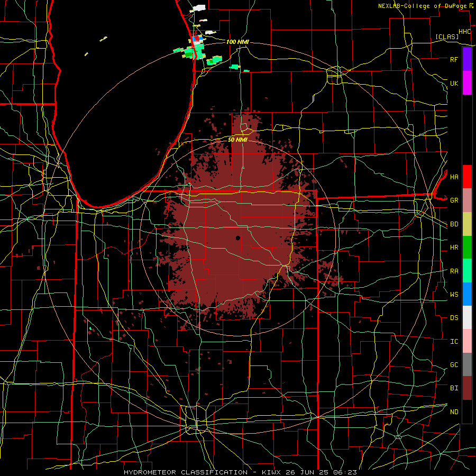476x476 pixels.
Task: Select the 'WS' legend label
Action: [454, 294]
